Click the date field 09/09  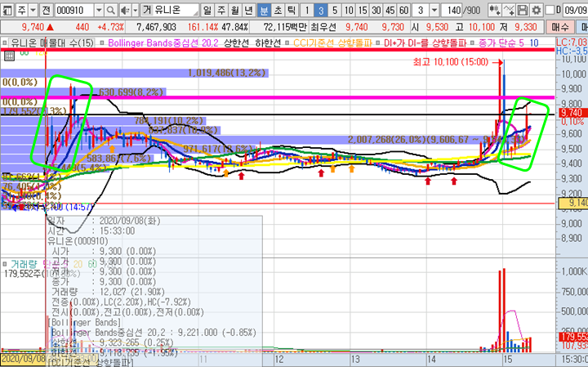point(576,10)
